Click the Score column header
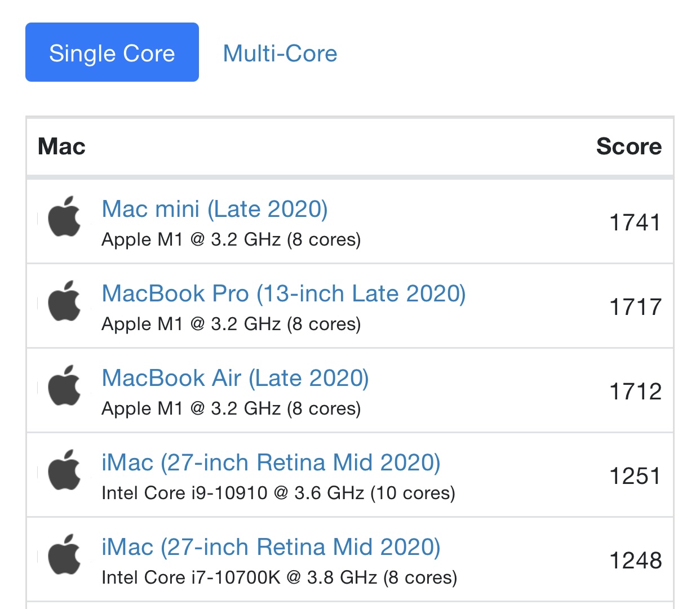The image size is (700, 609). coord(628,146)
